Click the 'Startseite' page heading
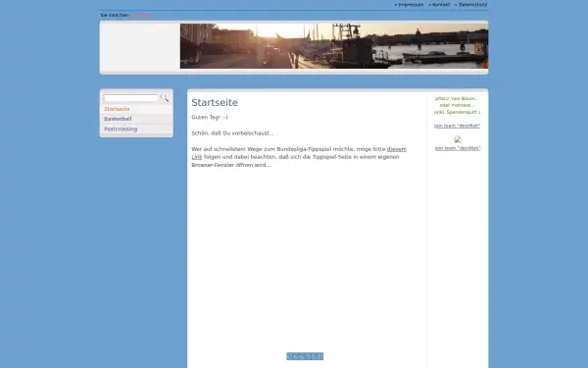Viewport: 588px width, 368px height. [x=215, y=102]
